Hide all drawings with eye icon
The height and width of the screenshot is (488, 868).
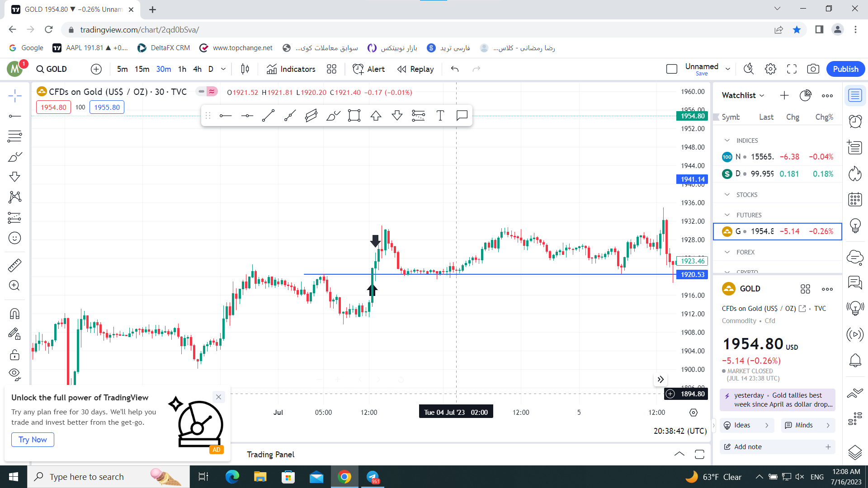pos(14,374)
